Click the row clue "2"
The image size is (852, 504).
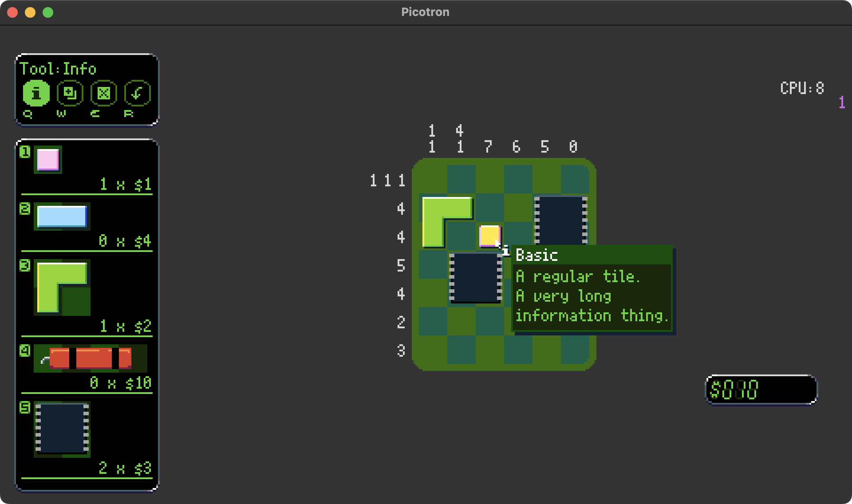tap(401, 323)
